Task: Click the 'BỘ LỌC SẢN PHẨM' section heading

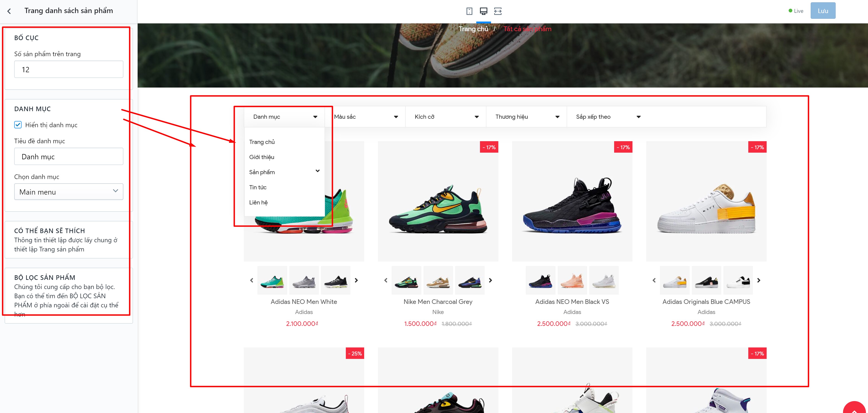Action: point(44,278)
